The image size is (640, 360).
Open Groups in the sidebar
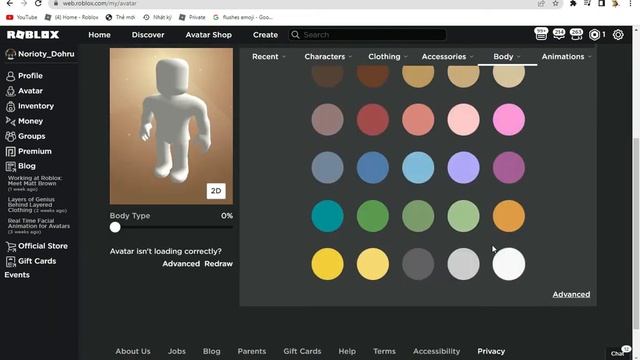25,136
